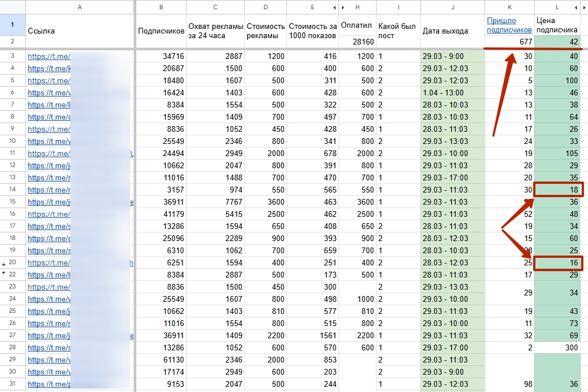Select highlighted cell with value 18
588x392 pixels.
(559, 190)
